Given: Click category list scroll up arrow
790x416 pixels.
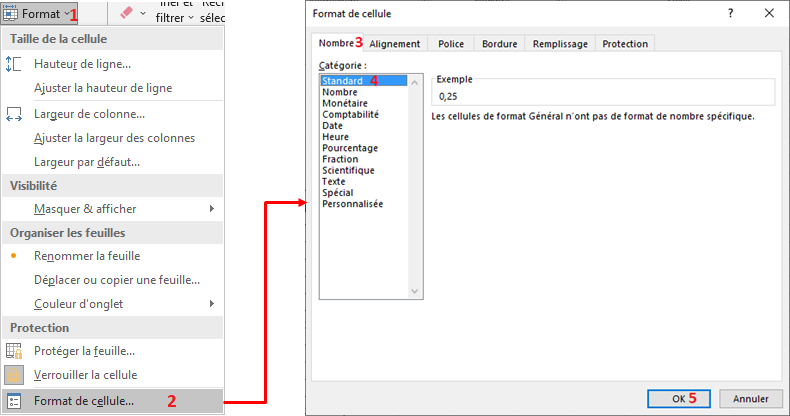Looking at the screenshot, I should tap(415, 83).
